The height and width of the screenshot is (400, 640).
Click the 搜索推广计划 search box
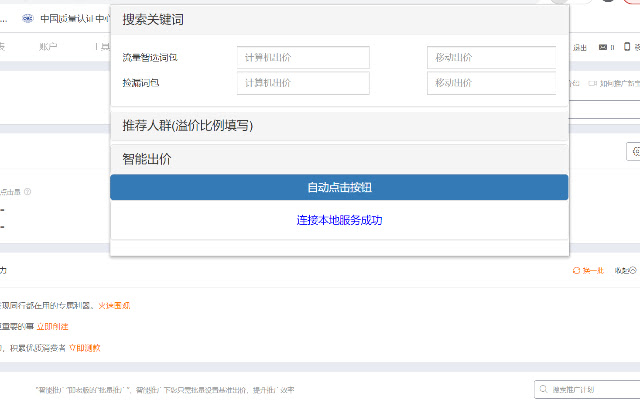[x=587, y=389]
